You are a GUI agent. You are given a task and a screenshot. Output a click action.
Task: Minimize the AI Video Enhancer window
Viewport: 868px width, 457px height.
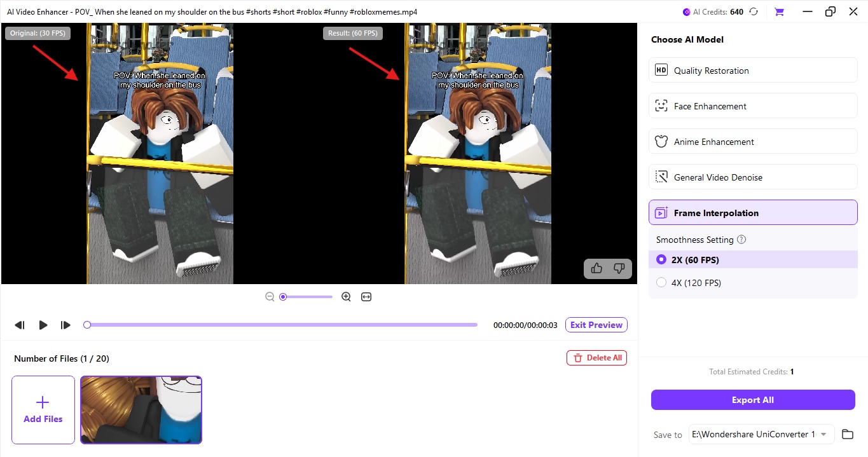coord(808,11)
